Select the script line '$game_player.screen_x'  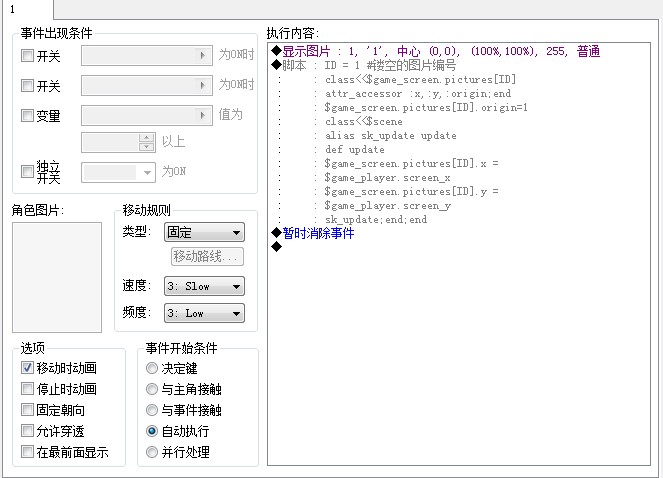click(x=387, y=177)
